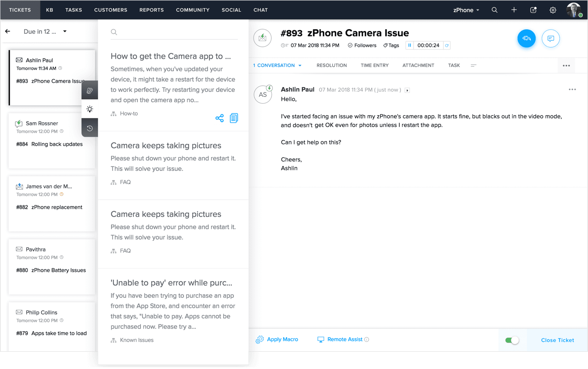Open the lightbulb suggestions side icon
Screen dimensions: 588x369
coord(90,109)
